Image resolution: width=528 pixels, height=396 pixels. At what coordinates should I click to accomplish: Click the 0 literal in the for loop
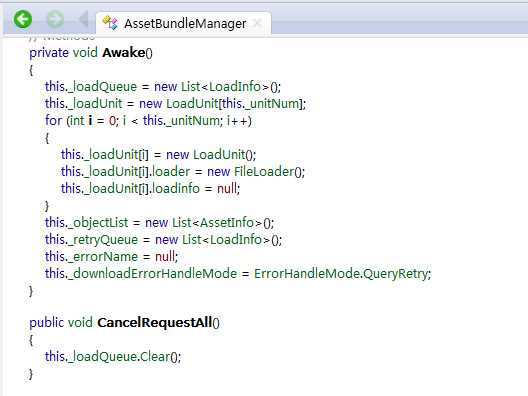point(112,121)
